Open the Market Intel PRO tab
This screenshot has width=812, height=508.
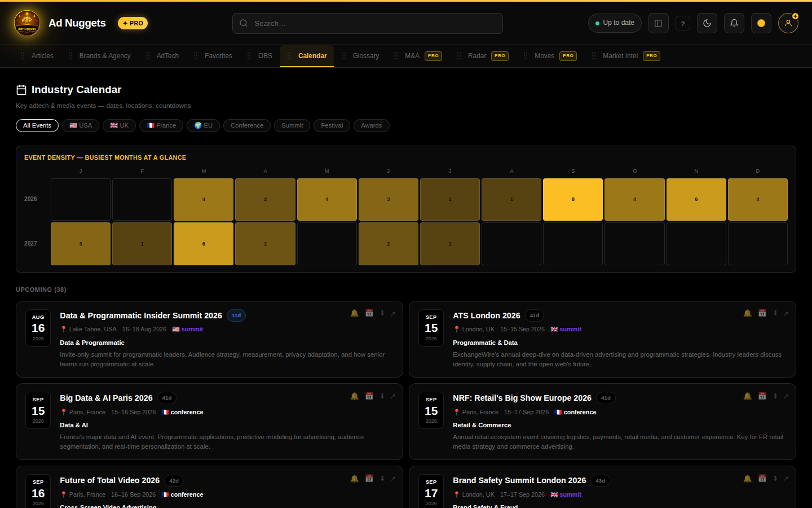(626, 56)
